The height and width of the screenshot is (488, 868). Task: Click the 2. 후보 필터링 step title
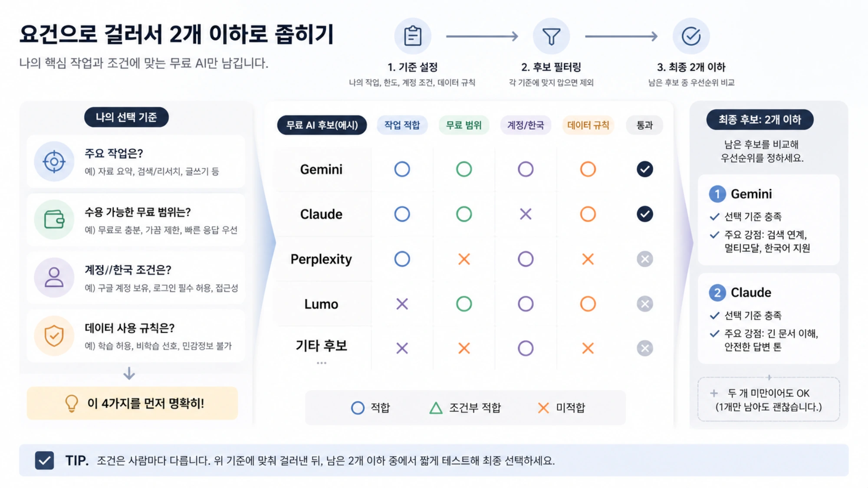pos(551,67)
